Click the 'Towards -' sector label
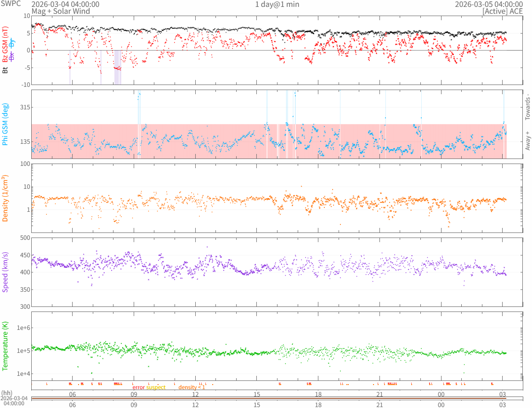 [527, 107]
